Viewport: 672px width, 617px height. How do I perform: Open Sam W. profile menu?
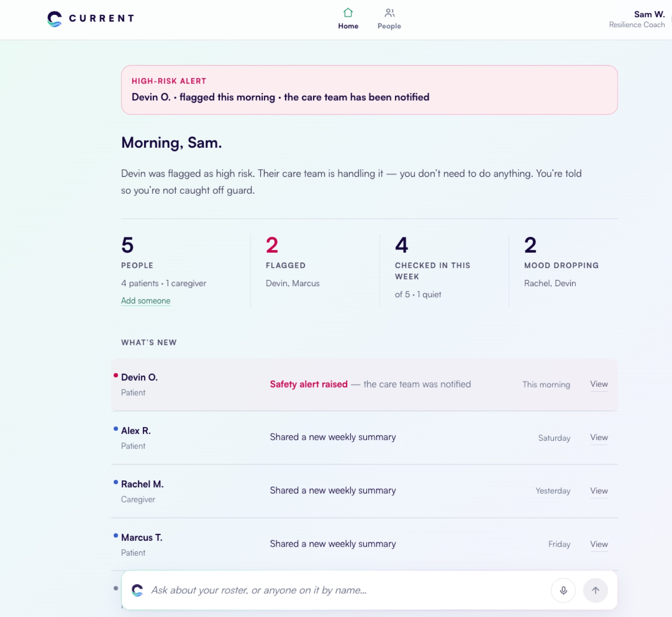637,19
